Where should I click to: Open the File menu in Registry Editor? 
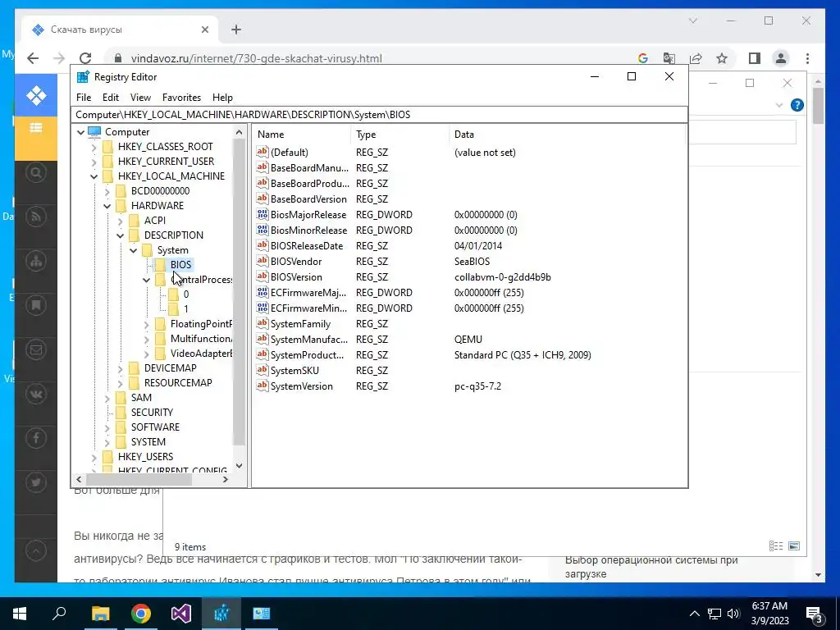[84, 98]
